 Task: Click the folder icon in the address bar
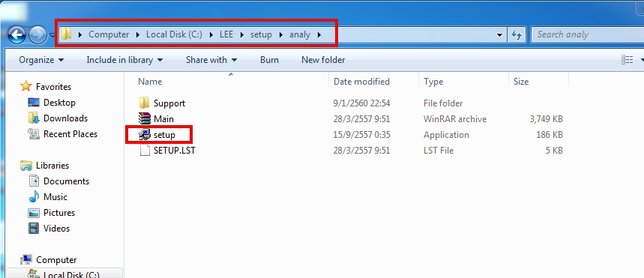(x=67, y=34)
